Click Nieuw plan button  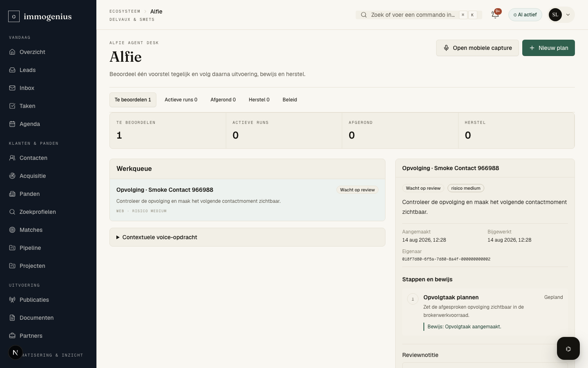[548, 48]
